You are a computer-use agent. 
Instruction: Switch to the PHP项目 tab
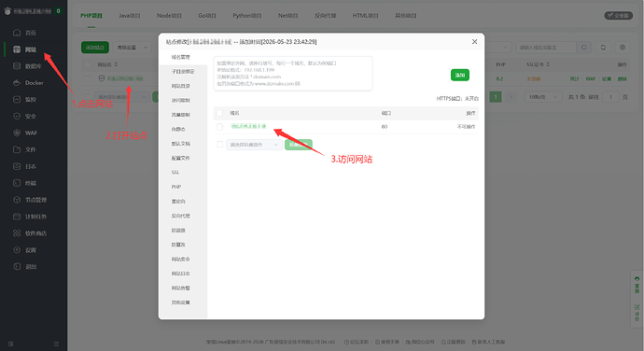coord(91,16)
